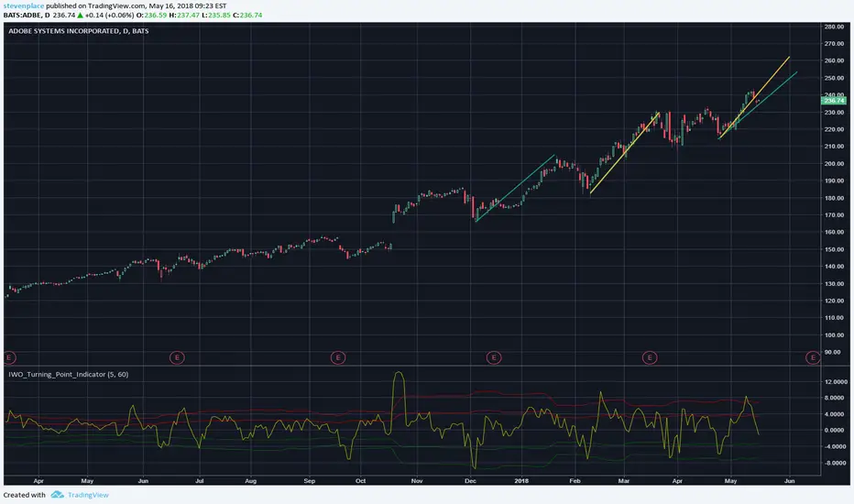Click the Oct label on the time axis
The height and width of the screenshot is (504, 854).
[360, 481]
